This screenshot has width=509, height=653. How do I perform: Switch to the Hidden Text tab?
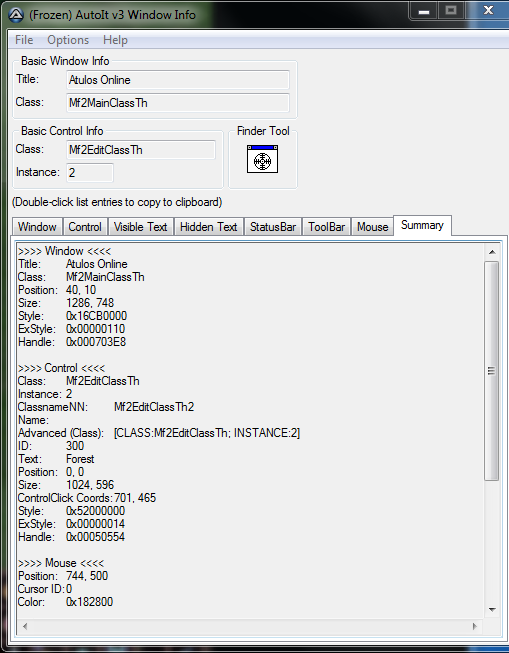(x=208, y=227)
